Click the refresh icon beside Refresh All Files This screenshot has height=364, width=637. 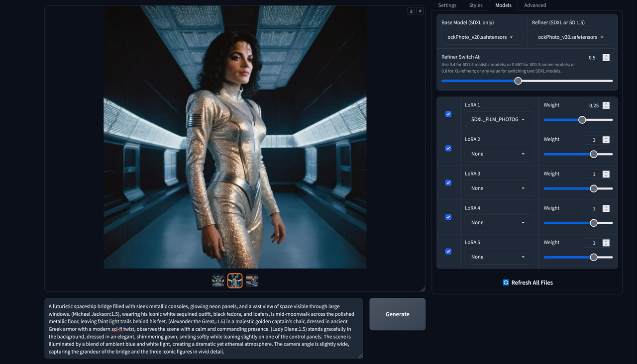coord(506,282)
